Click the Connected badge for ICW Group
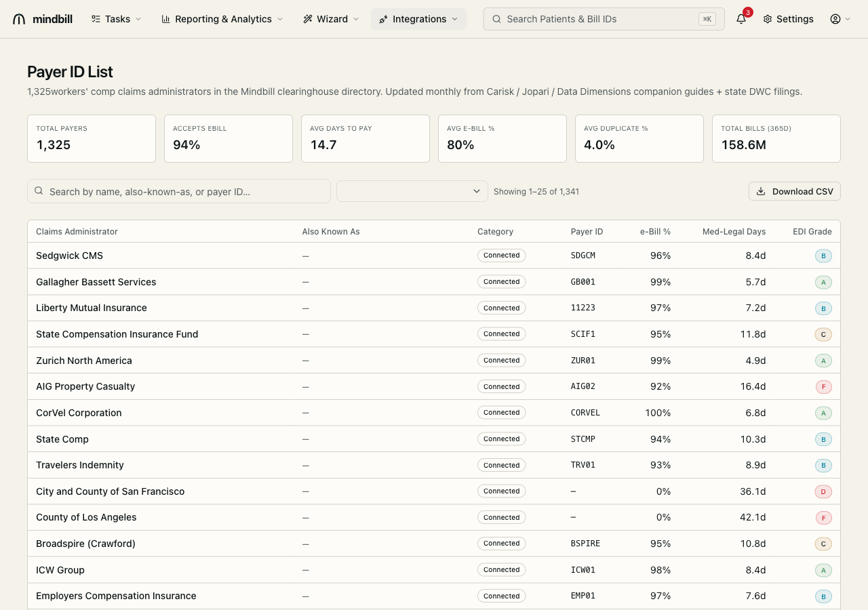Image resolution: width=868 pixels, height=610 pixels. pyautogui.click(x=502, y=570)
